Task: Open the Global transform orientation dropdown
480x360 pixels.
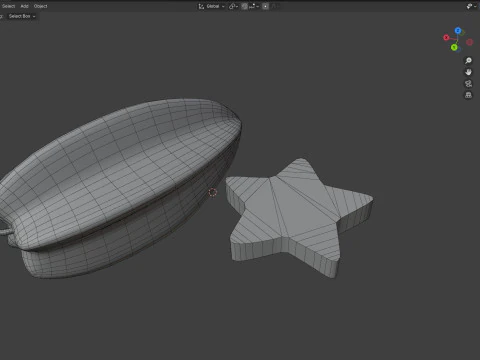Action: (212, 6)
